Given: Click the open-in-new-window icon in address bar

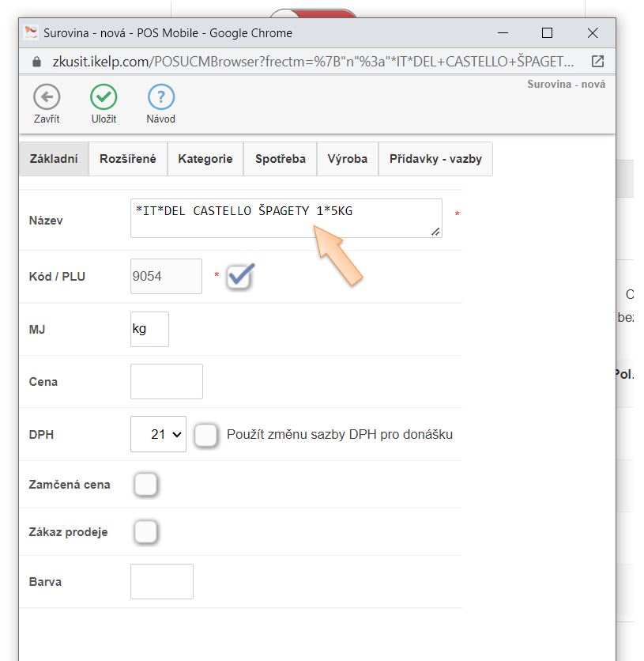Looking at the screenshot, I should [597, 61].
